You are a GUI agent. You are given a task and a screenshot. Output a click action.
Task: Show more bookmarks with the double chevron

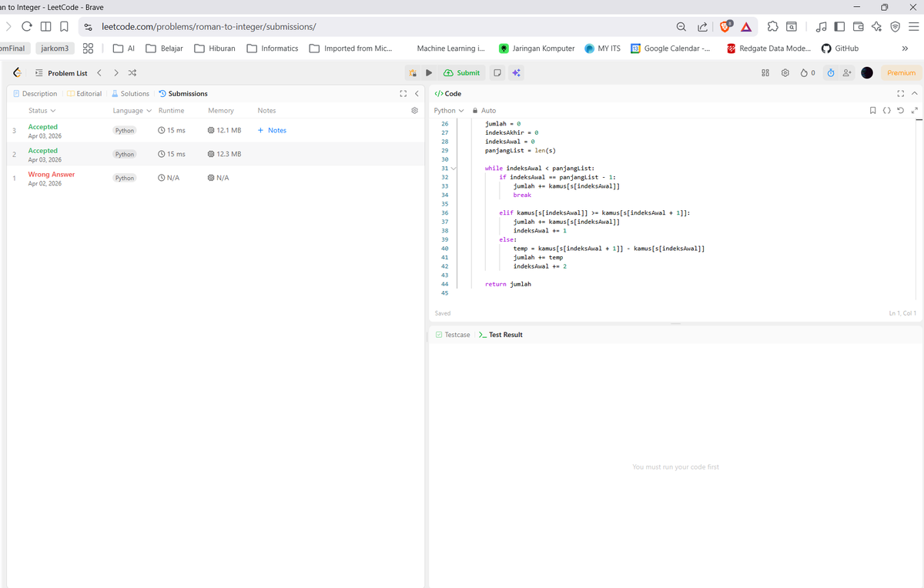click(x=904, y=48)
